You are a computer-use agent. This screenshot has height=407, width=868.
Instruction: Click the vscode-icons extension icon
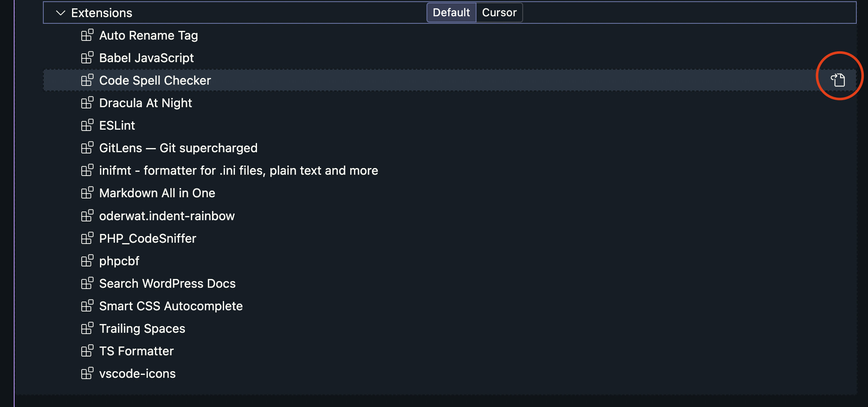(x=87, y=374)
